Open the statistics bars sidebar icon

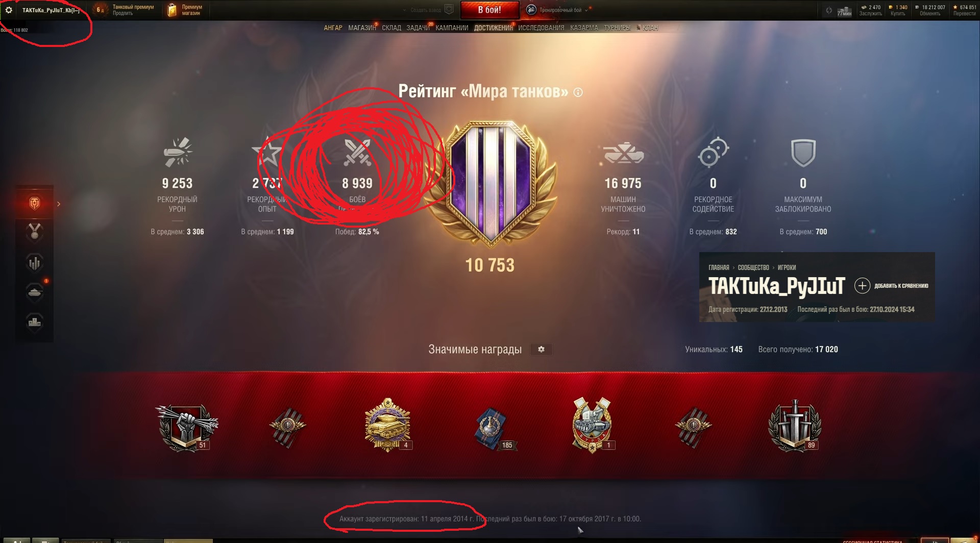coord(35,263)
